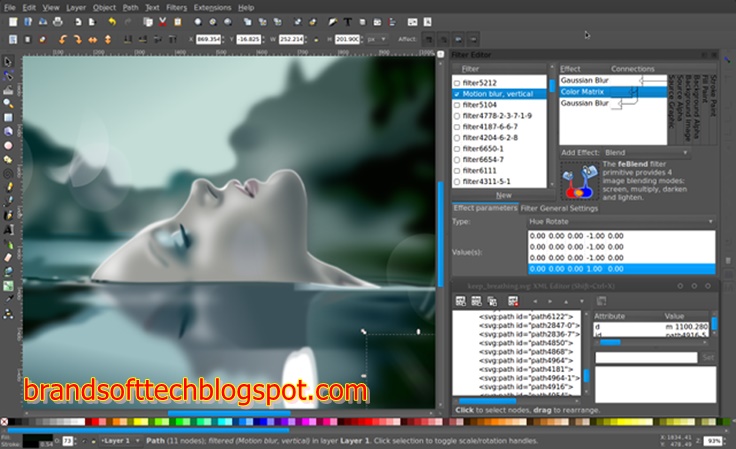Select Color Matrix effect in list
This screenshot has height=449, width=736.
coord(613,92)
